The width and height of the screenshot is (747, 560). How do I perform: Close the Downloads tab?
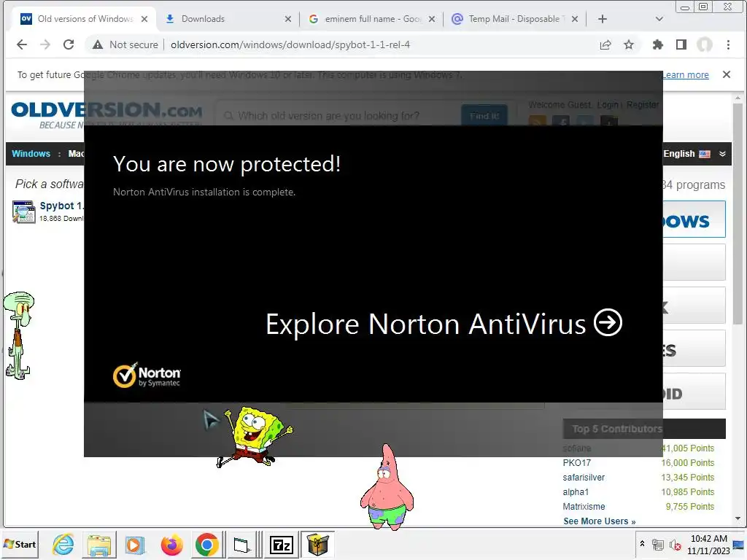pyautogui.click(x=287, y=19)
